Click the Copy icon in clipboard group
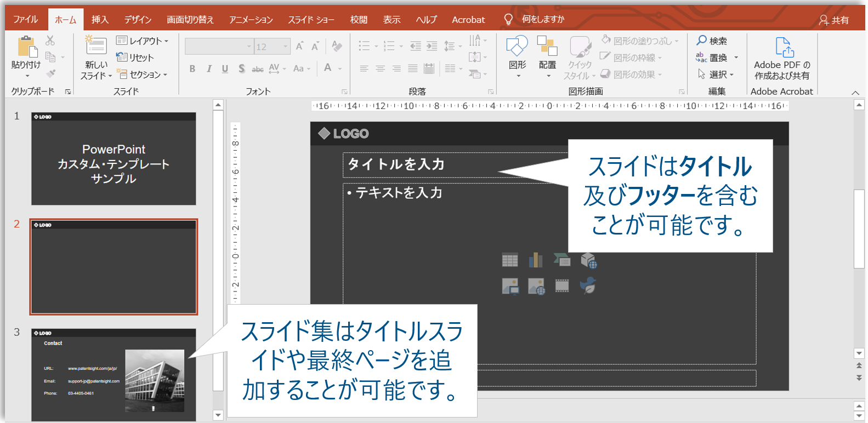868x423 pixels. pos(50,56)
